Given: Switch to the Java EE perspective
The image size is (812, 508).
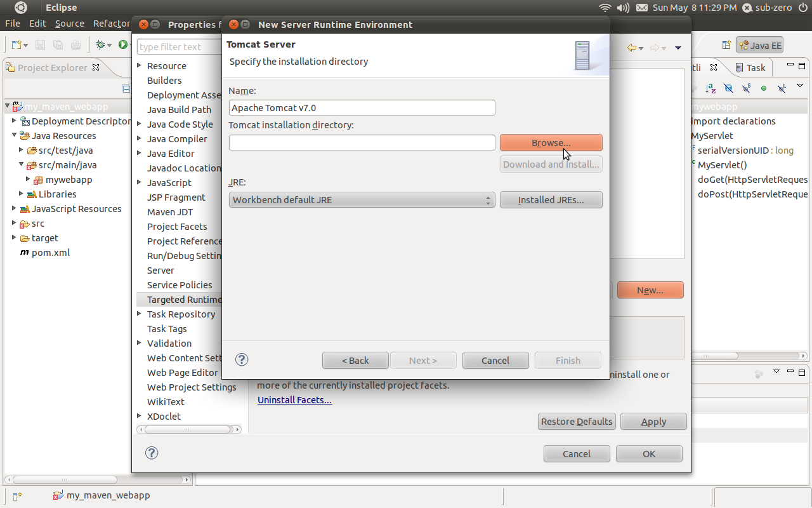Looking at the screenshot, I should point(760,45).
